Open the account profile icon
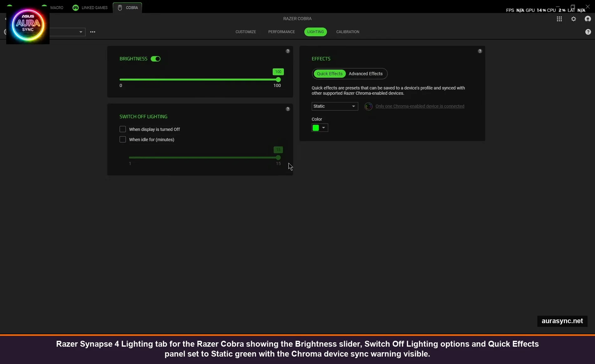 [588, 19]
